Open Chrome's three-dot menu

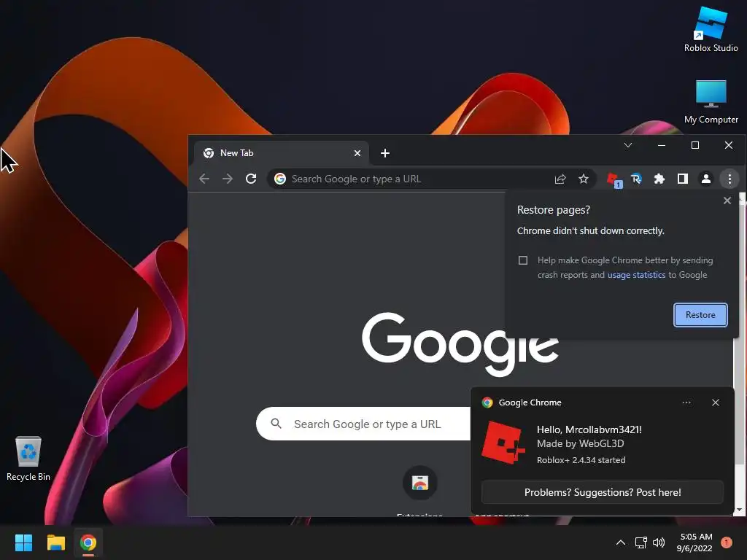(x=729, y=179)
